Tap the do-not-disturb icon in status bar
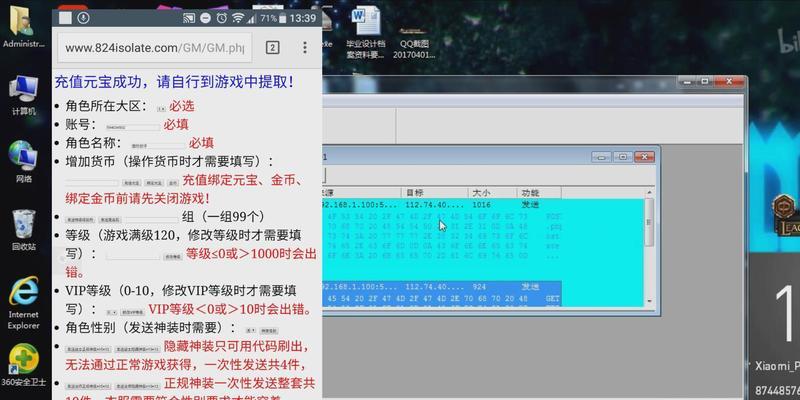800x400 pixels. pyautogui.click(x=205, y=18)
